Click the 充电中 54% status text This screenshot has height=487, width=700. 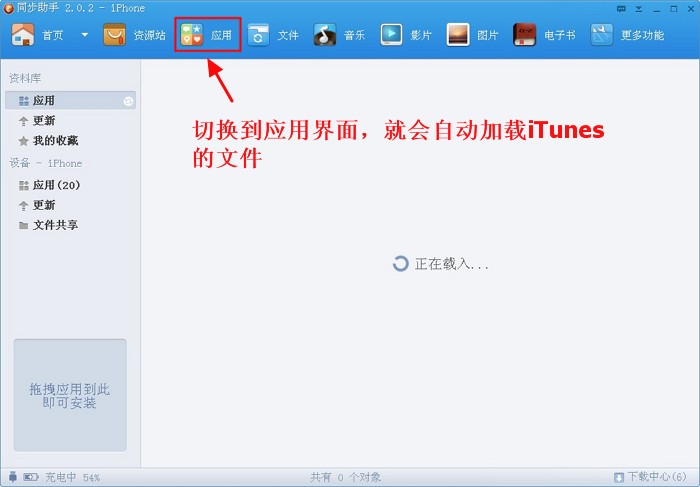(72, 477)
